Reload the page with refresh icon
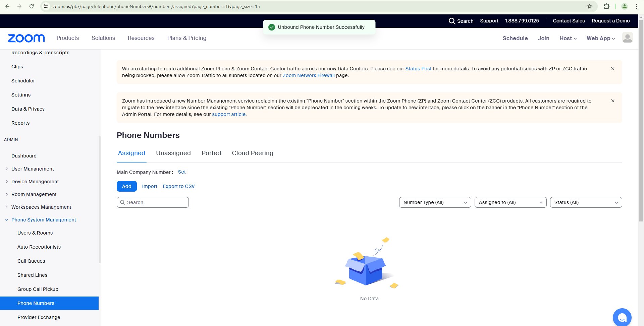The image size is (644, 326). click(32, 6)
